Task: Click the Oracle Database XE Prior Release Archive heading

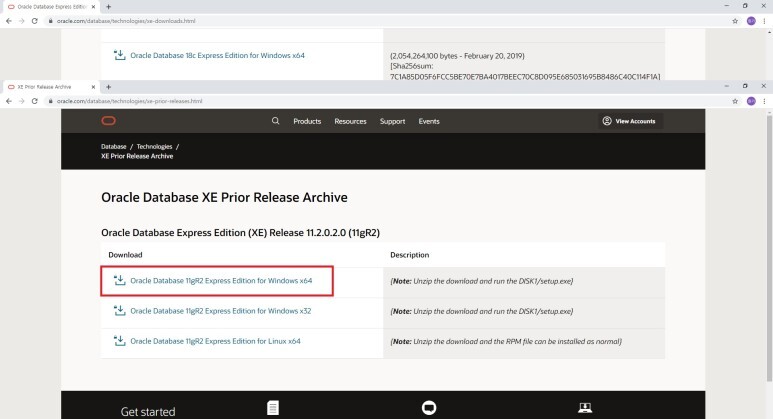Action: pos(224,197)
